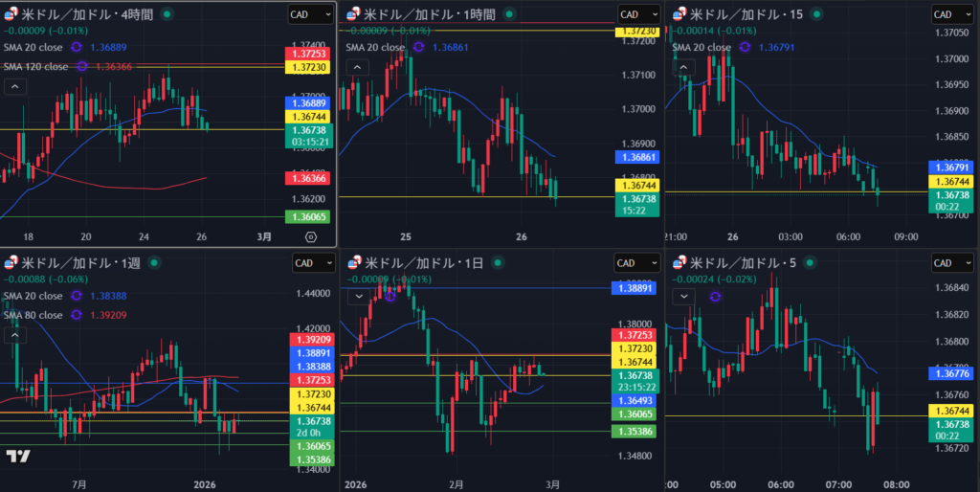The width and height of the screenshot is (980, 492).
Task: Click the SMA 80 refresh icon in weekly chart
Action: click(78, 315)
